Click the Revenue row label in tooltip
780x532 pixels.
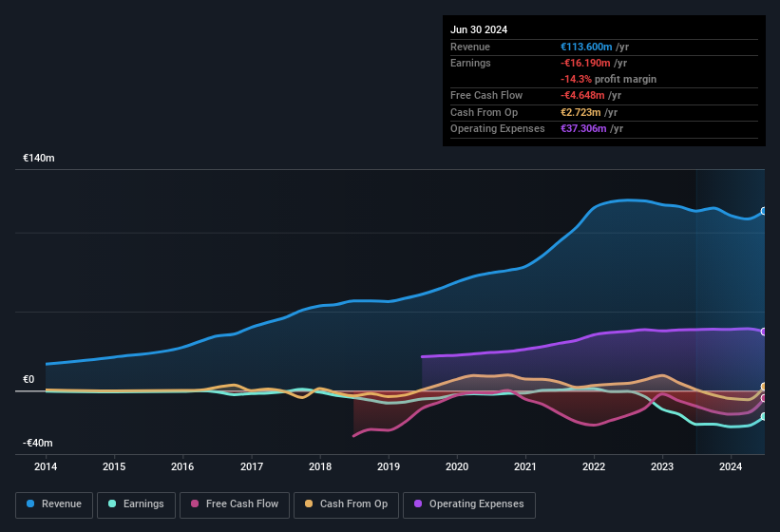click(x=470, y=47)
